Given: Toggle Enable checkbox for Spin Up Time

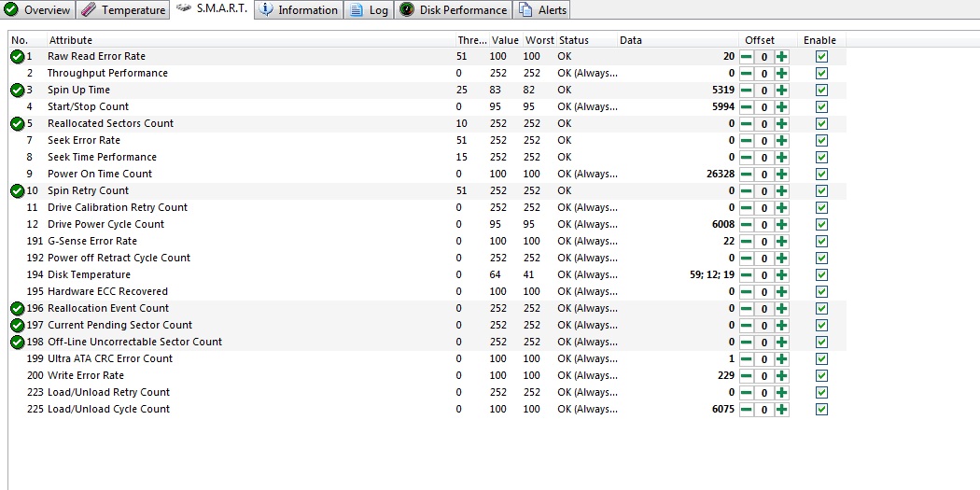Looking at the screenshot, I should (822, 90).
